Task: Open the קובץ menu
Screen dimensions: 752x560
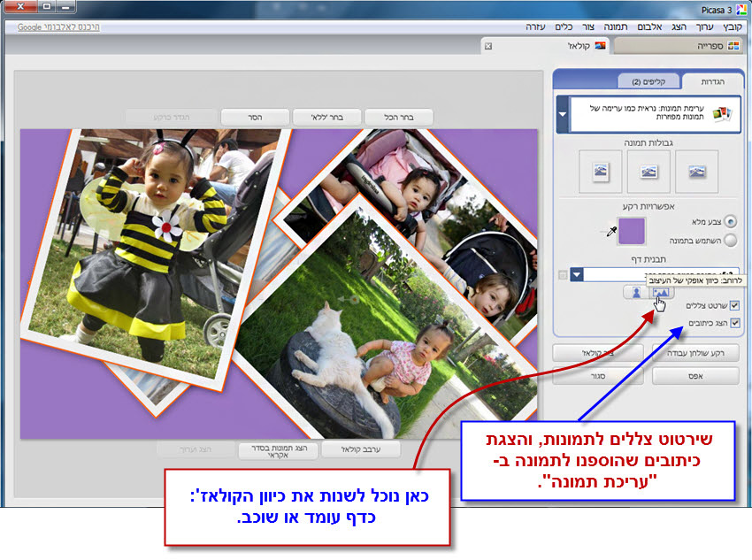Action: (x=733, y=27)
